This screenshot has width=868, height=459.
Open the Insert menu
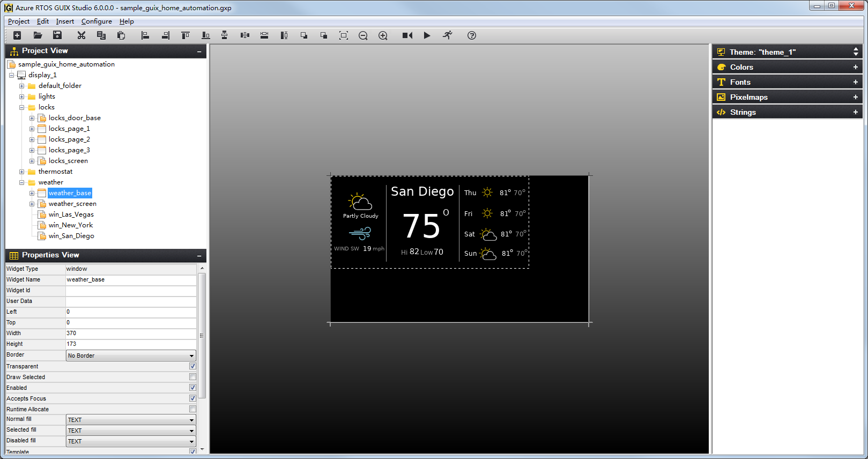click(x=65, y=21)
